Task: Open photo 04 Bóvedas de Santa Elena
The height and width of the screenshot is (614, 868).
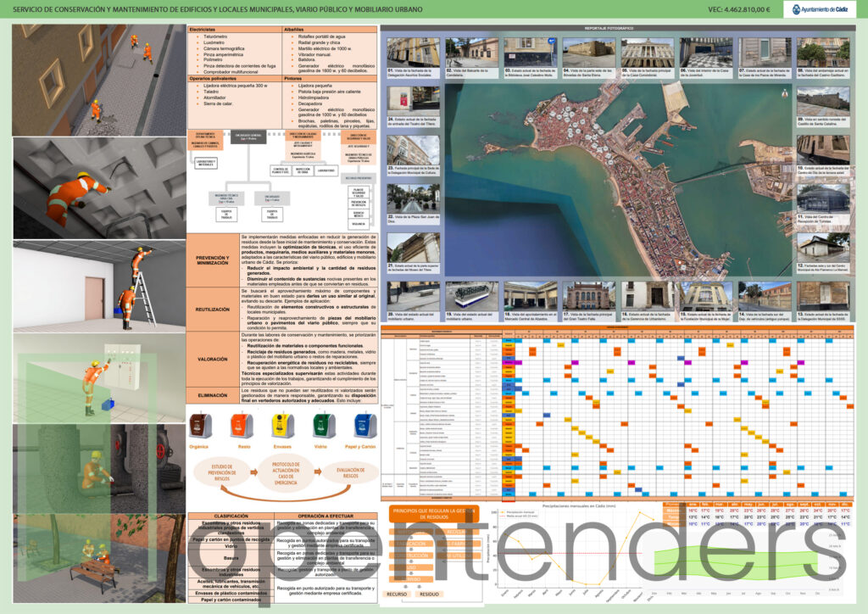Action: point(588,53)
